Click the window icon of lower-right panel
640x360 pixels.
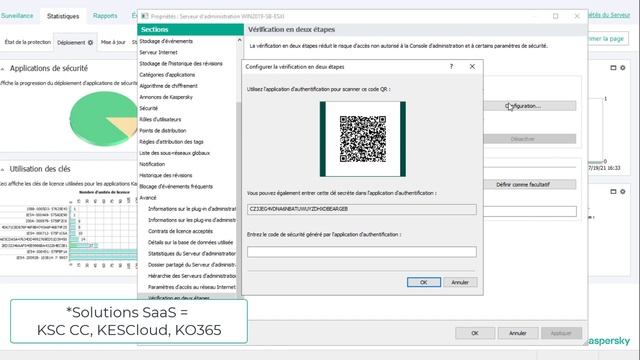[x=613, y=191]
